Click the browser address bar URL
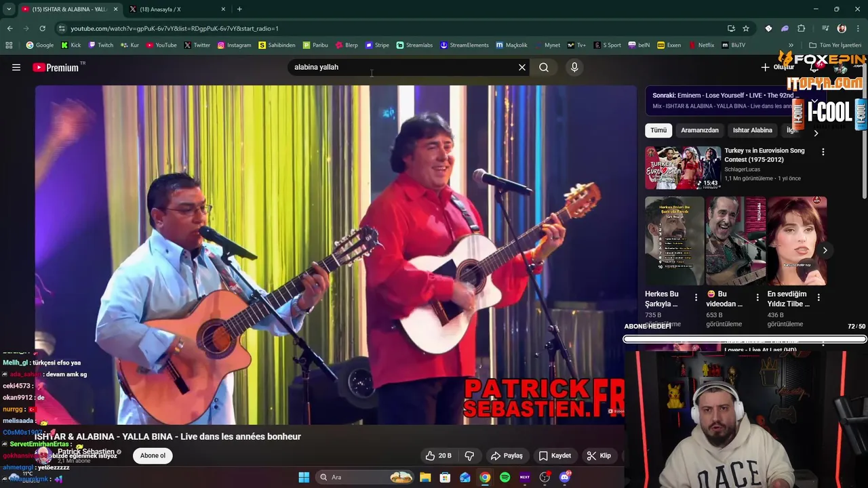The image size is (868, 488). point(174,28)
